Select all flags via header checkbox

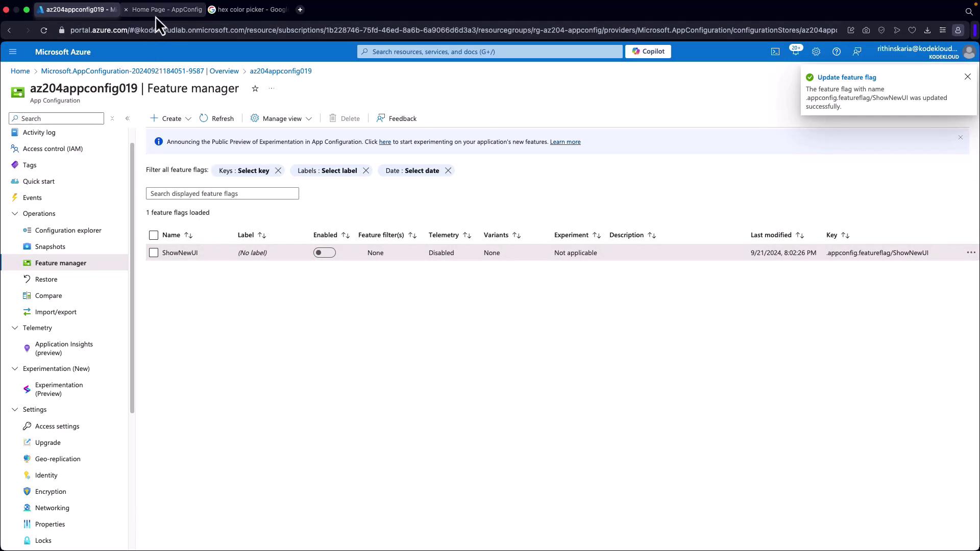click(154, 235)
